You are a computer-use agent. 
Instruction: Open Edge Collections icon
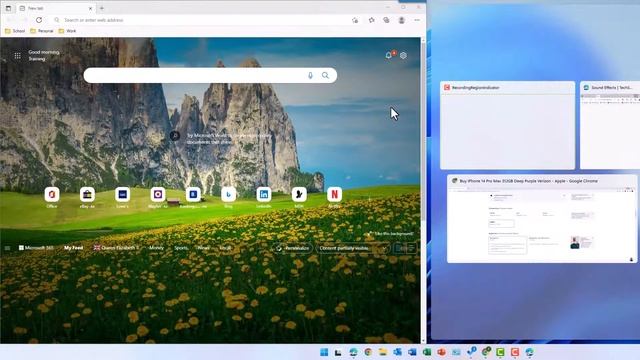coord(386,20)
